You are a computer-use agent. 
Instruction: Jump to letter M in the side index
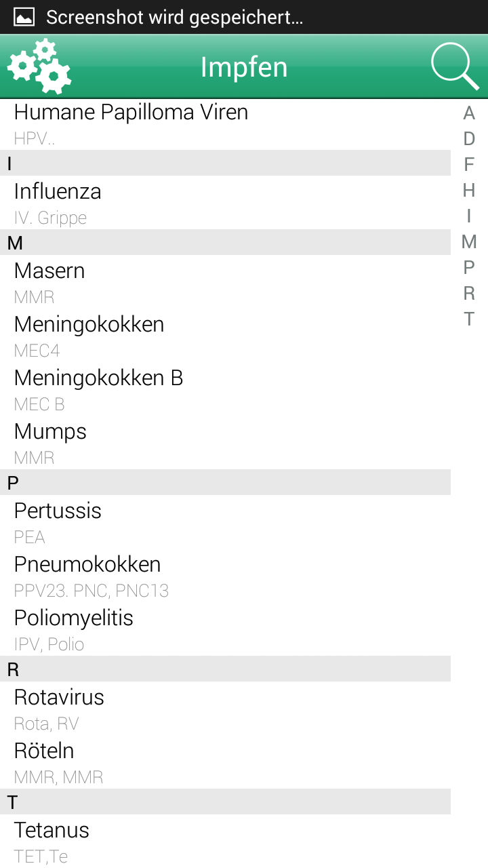(x=469, y=242)
